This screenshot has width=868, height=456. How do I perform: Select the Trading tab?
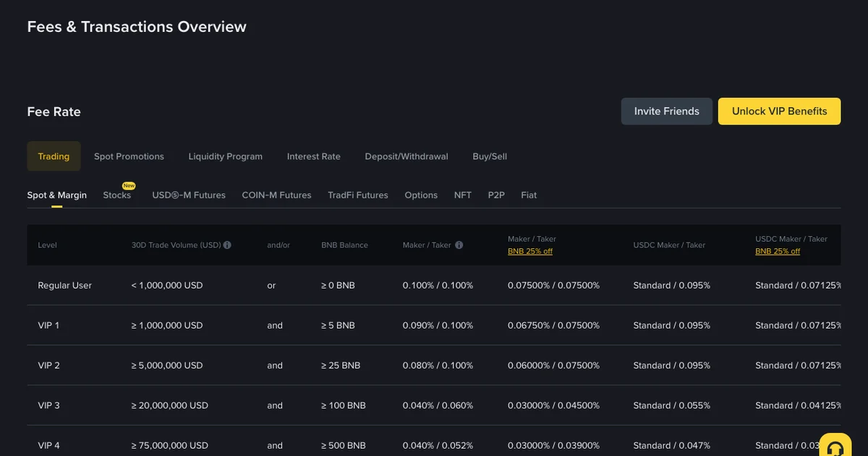(x=54, y=156)
